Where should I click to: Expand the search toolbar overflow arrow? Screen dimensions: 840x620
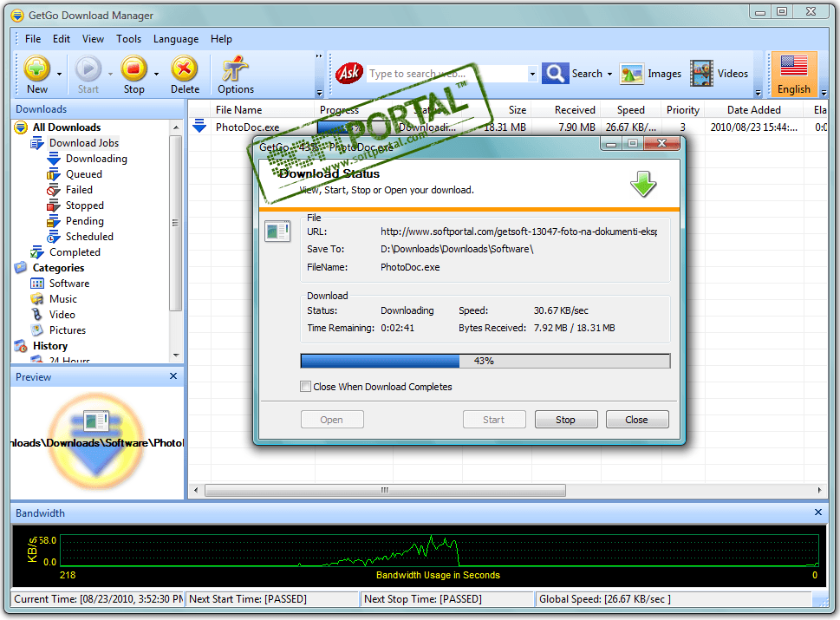(758, 92)
